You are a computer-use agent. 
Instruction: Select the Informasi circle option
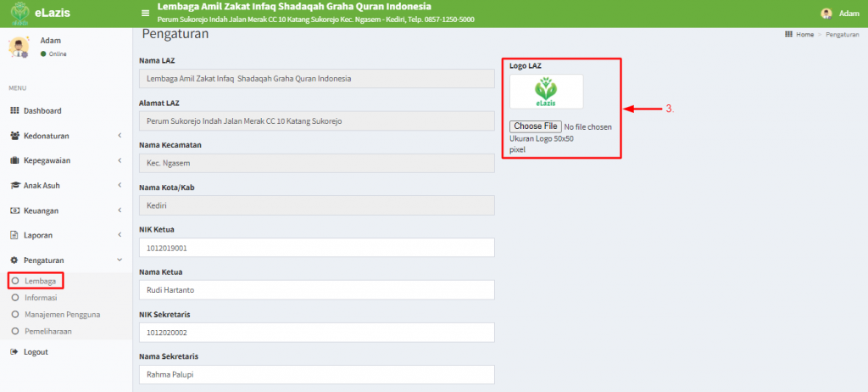pyautogui.click(x=15, y=298)
